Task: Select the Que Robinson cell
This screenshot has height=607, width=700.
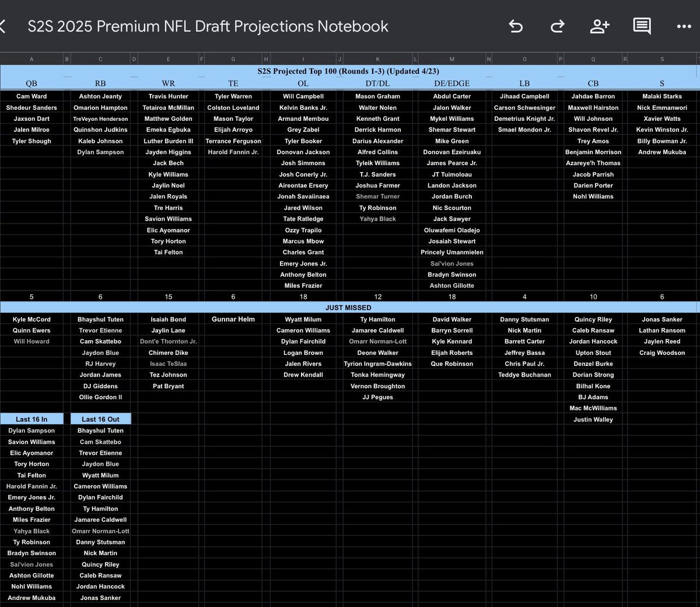Action: (x=452, y=364)
